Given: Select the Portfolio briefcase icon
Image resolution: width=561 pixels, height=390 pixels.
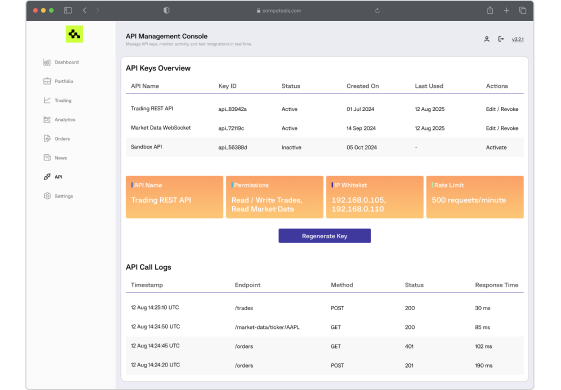Looking at the screenshot, I should pos(47,81).
